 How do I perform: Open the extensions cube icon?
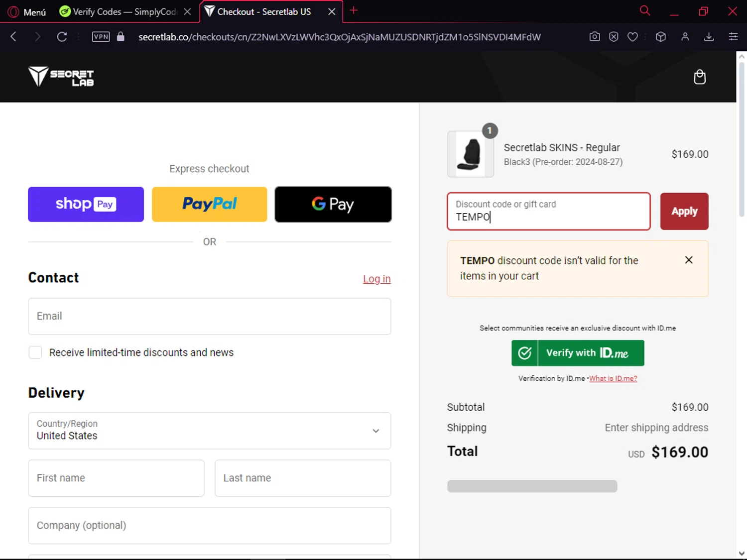pos(661,36)
